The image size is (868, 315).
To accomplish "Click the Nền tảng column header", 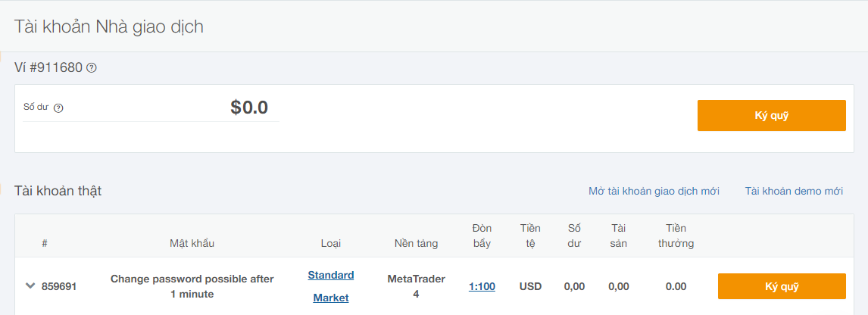I will point(417,243).
